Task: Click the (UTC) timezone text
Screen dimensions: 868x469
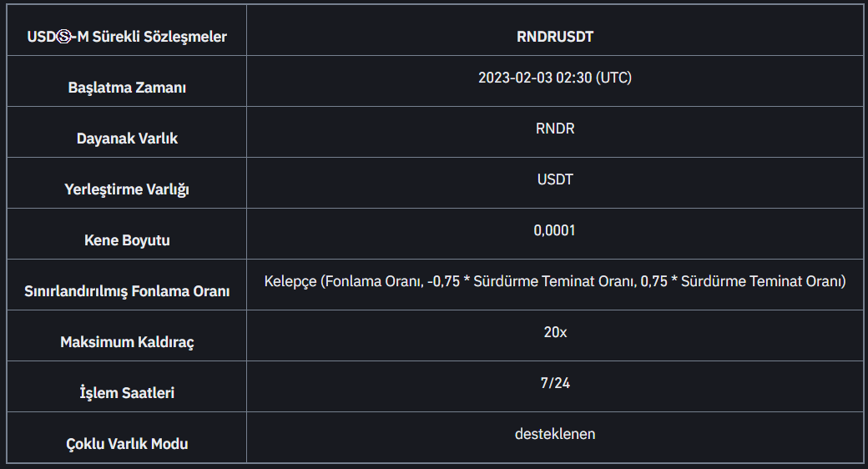Action: (613, 78)
